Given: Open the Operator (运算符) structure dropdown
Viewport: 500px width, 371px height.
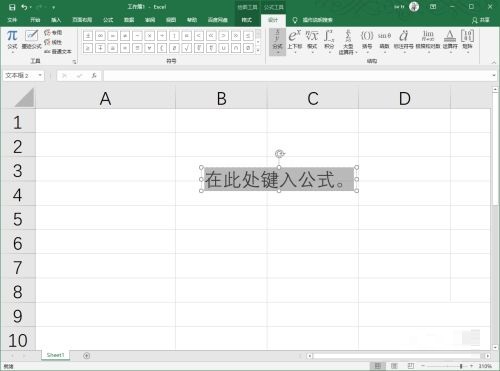Looking at the screenshot, I should [x=450, y=42].
